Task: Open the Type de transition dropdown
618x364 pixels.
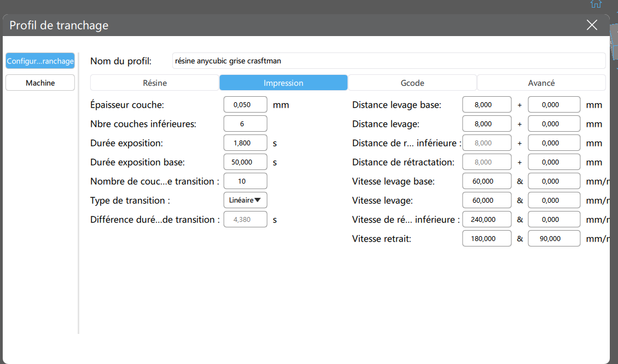Action: pos(245,200)
